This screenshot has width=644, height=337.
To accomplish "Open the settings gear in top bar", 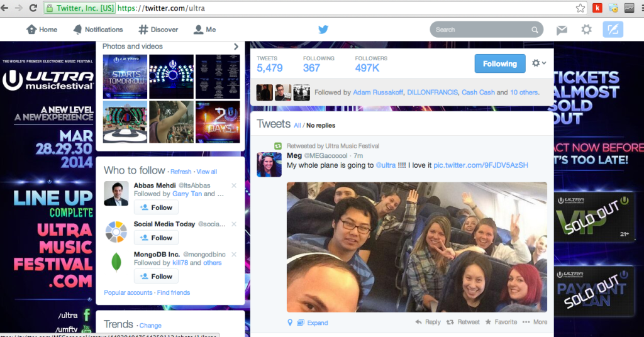I will click(587, 30).
